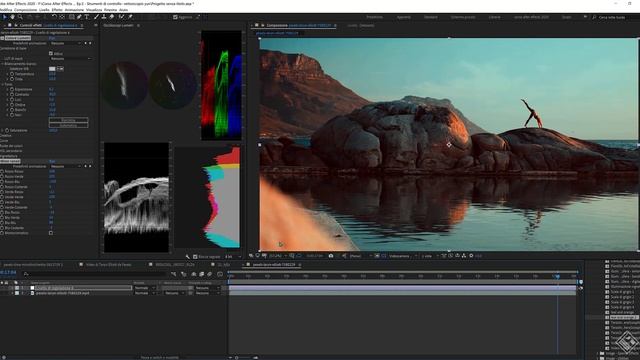Click Automatico button under Tono
The width and height of the screenshot is (640, 360).
tap(68, 126)
